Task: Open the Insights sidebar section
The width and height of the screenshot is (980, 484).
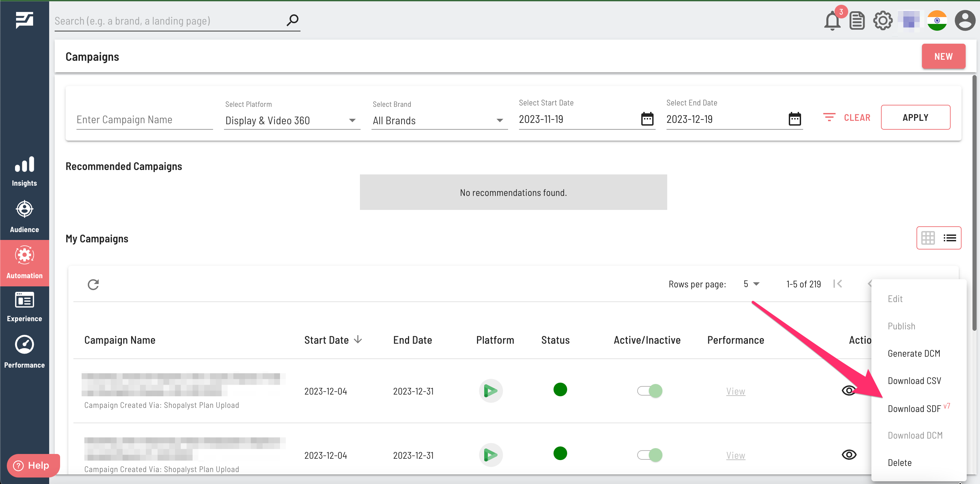Action: tap(24, 171)
